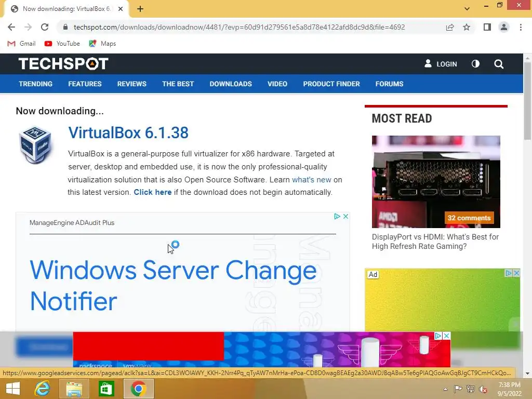532x399 pixels.
Task: Open the DisplayPort vs HDMI thumbnail
Action: 436,181
